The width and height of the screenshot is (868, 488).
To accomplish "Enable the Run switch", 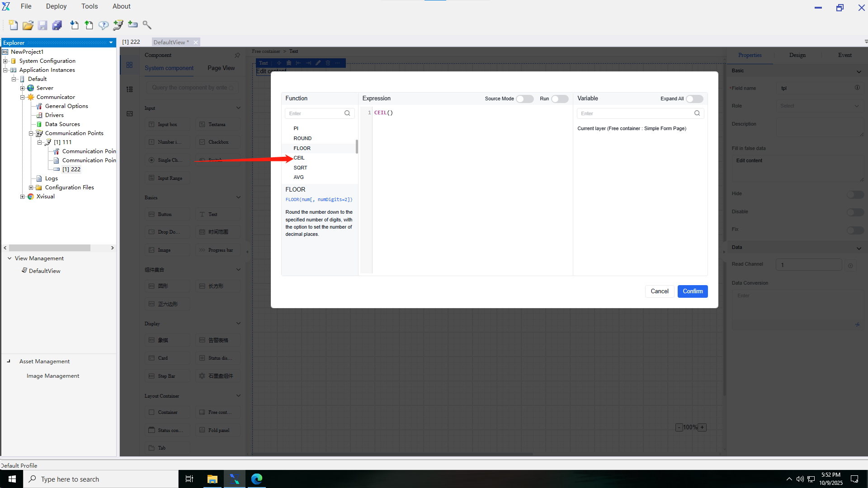I will tap(559, 99).
